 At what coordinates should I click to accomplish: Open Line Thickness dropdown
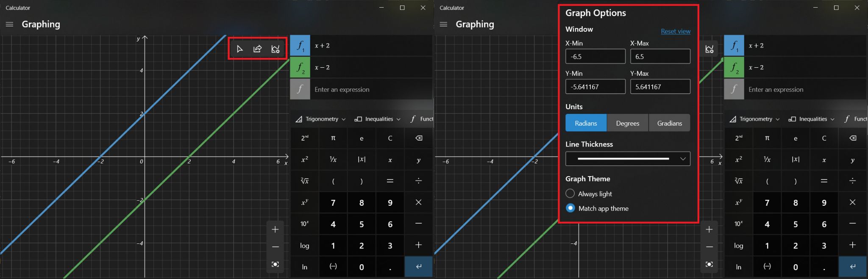pos(628,159)
